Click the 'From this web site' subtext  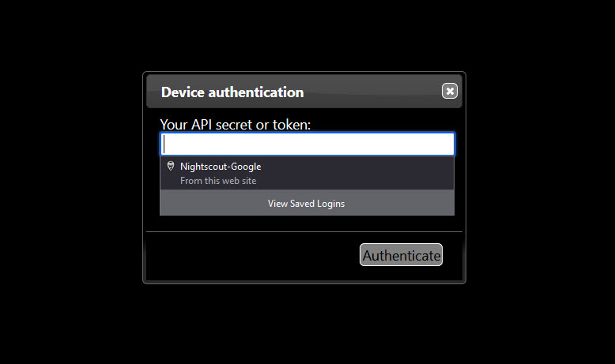218,181
